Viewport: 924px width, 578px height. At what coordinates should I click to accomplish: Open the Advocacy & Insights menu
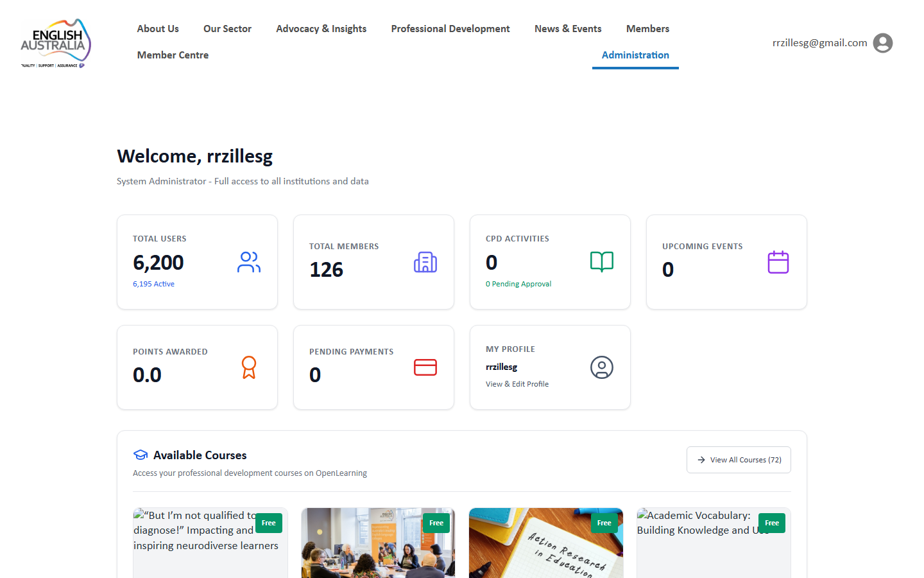click(x=321, y=29)
